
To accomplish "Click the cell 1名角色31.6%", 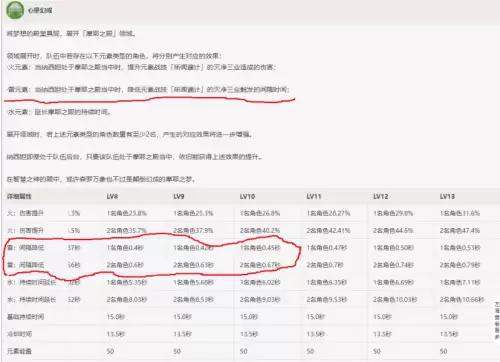I will [460, 213].
